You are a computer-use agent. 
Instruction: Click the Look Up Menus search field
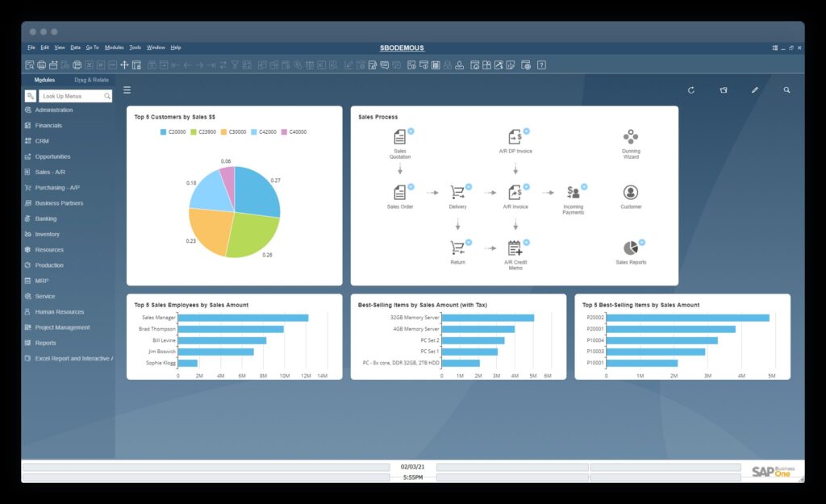(75, 95)
